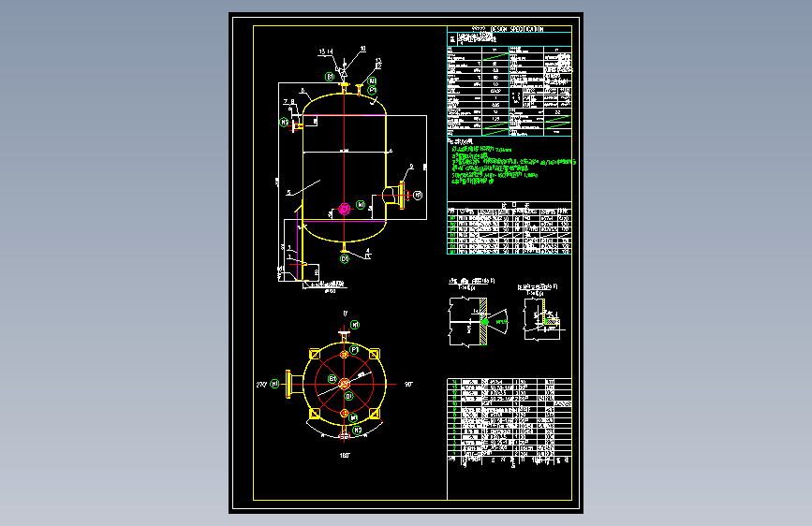Select the P1 nozzle tag in plan view
The width and height of the screenshot is (812, 526).
pyautogui.click(x=354, y=350)
